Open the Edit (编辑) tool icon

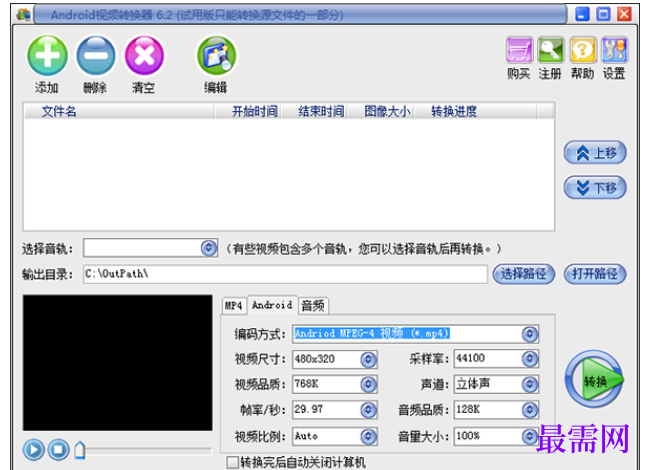[x=216, y=55]
